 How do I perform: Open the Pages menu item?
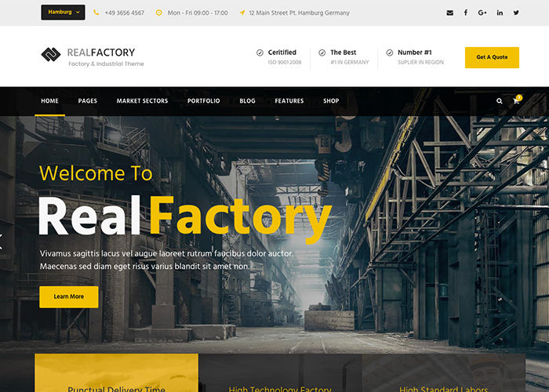point(88,101)
